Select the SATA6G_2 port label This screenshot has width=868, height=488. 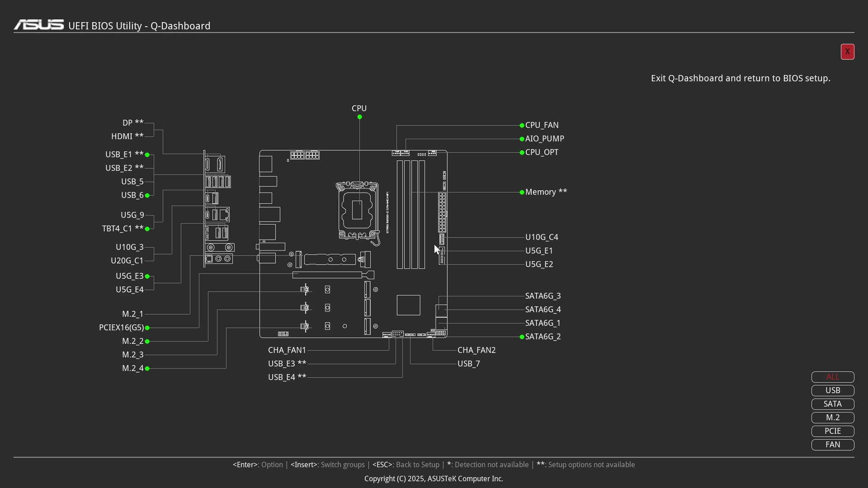coord(543,337)
